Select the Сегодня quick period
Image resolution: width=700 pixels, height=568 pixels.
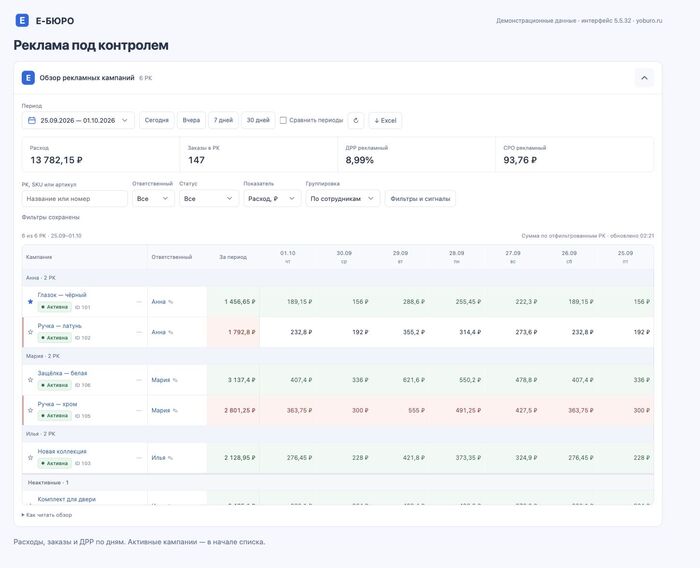[x=157, y=120]
